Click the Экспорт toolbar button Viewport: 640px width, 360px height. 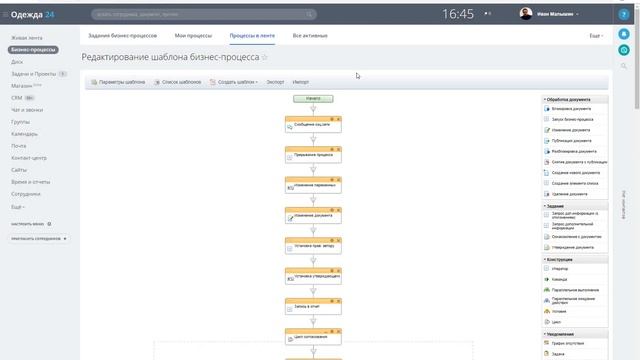275,82
